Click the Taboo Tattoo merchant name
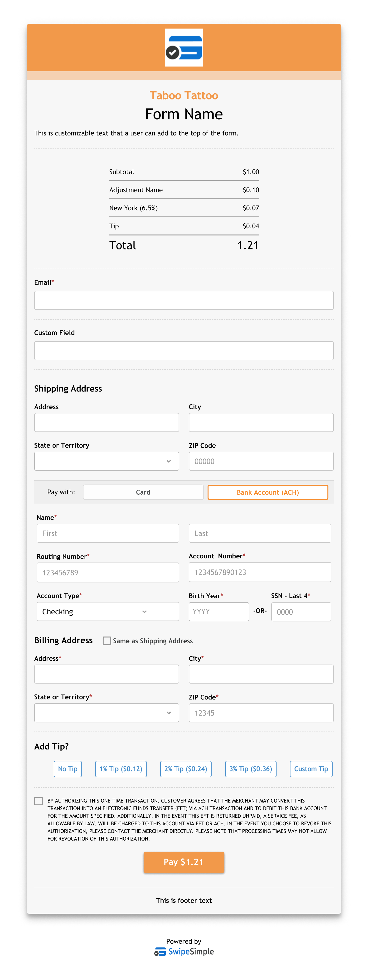Image resolution: width=368 pixels, height=980 pixels. 184,95
